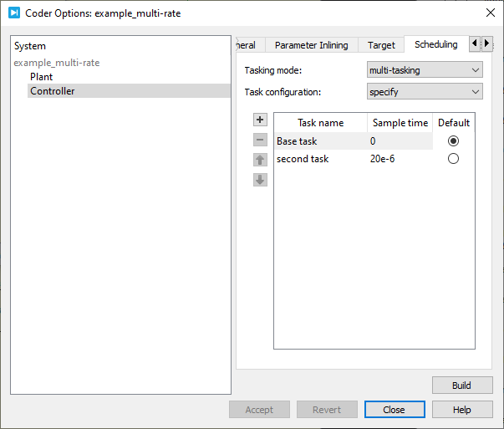Image resolution: width=504 pixels, height=429 pixels.
Task: Set Base task as default
Action: coord(453,141)
